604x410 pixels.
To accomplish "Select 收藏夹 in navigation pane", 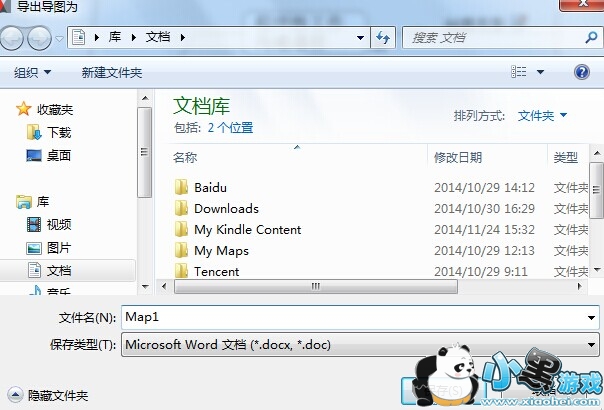I will pos(55,109).
